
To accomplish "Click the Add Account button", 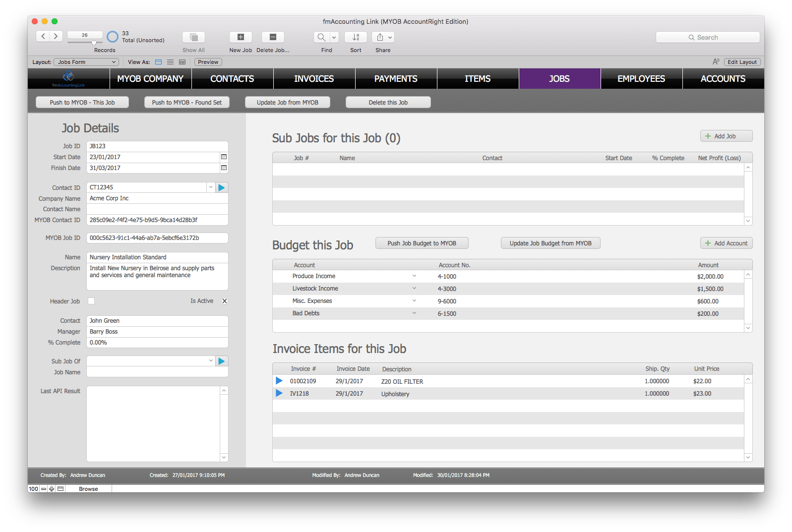I will tap(727, 243).
